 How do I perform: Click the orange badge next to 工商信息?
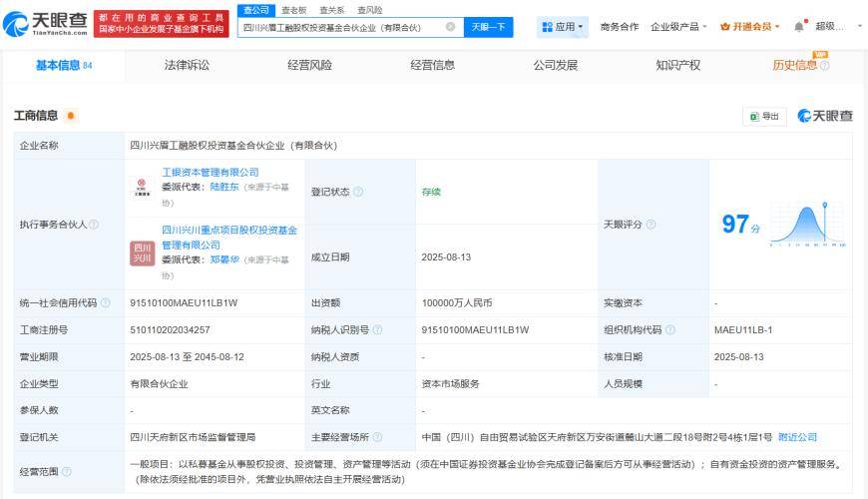(x=70, y=116)
